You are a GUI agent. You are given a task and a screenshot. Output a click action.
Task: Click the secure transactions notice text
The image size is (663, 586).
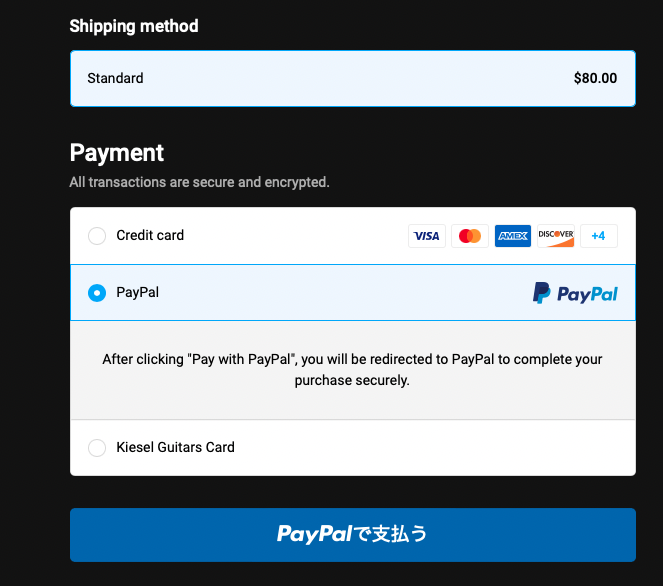(199, 182)
